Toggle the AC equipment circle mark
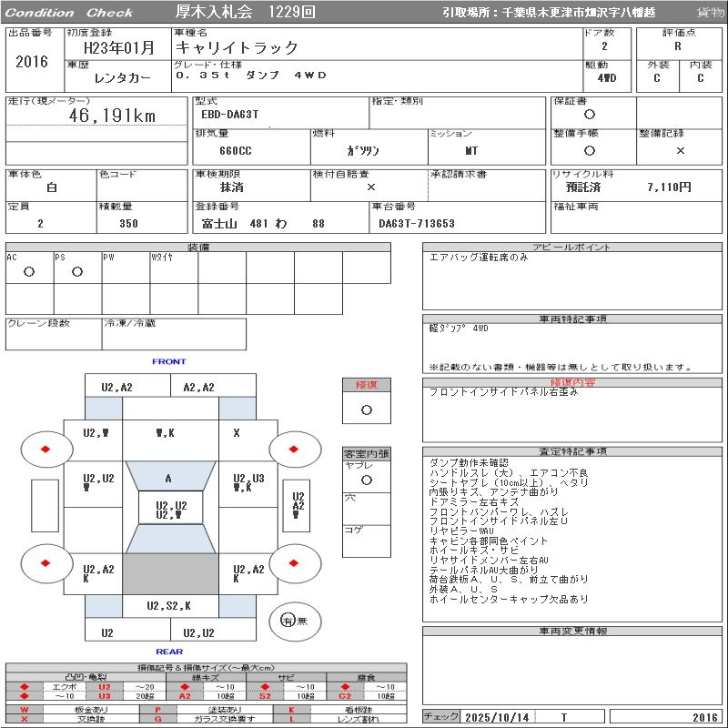This screenshot has height=728, width=728. tap(29, 271)
